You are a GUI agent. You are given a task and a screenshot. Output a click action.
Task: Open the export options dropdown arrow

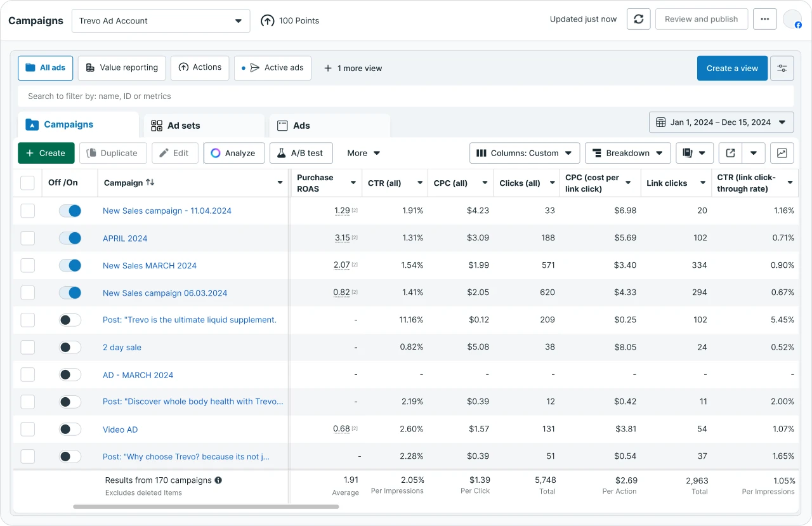753,153
